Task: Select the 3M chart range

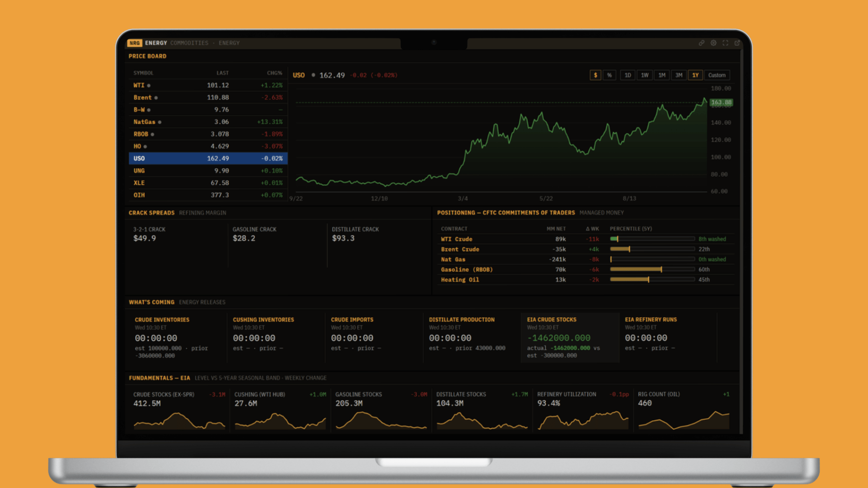Action: click(679, 75)
